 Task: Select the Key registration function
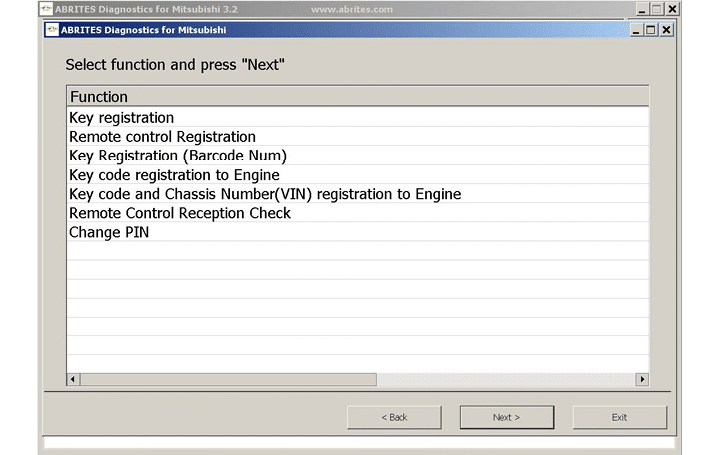pyautogui.click(x=121, y=118)
